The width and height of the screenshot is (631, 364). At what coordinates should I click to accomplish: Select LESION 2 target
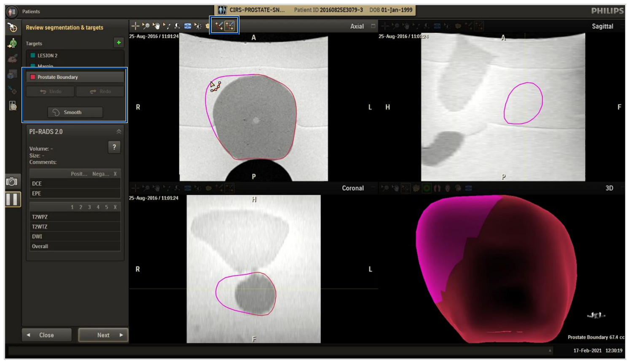click(x=75, y=56)
